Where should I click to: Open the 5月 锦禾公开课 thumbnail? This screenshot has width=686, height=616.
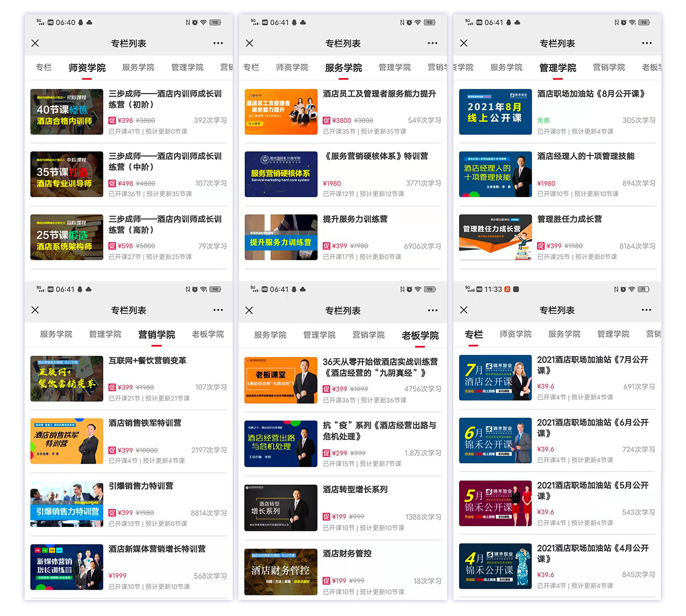[495, 503]
